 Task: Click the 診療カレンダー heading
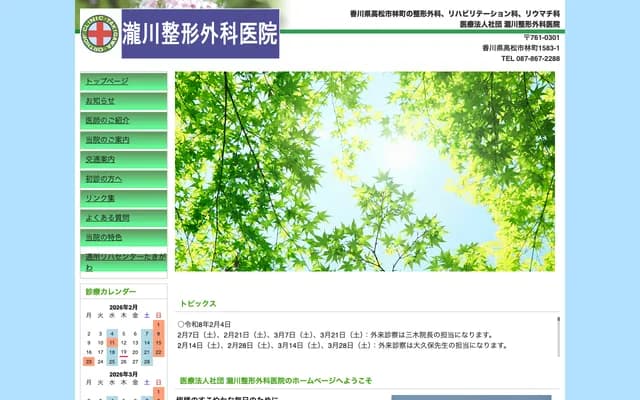[111, 291]
